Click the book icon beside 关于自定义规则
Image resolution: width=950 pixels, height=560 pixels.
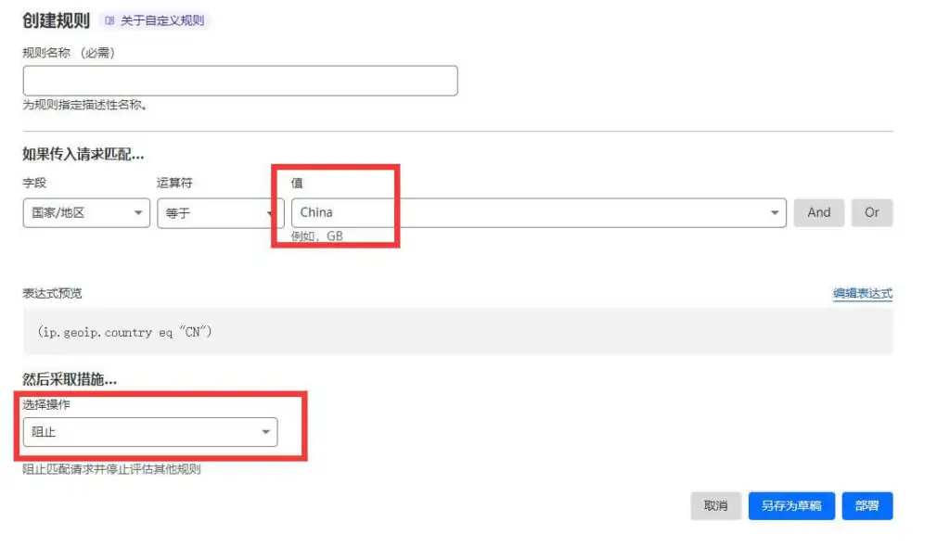click(109, 20)
